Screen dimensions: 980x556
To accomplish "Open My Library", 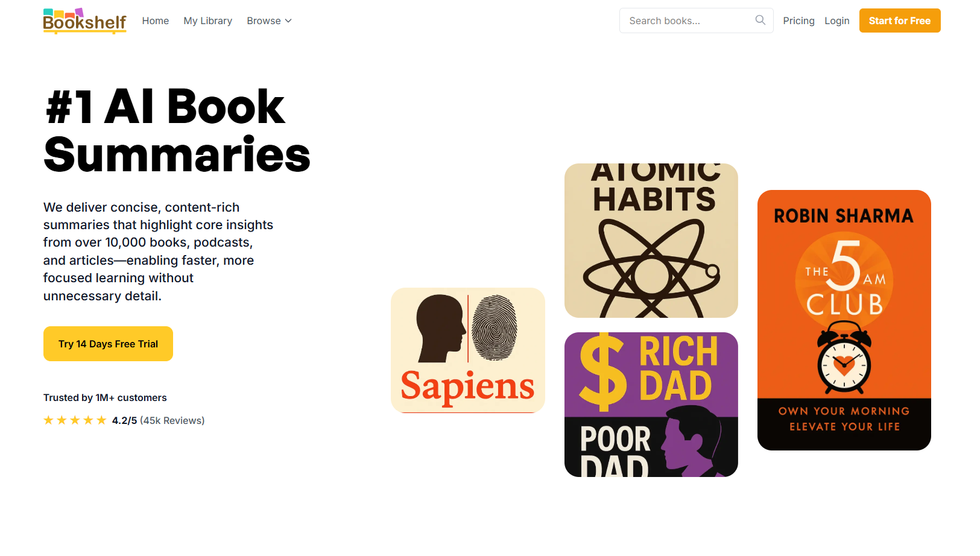I will [x=208, y=21].
